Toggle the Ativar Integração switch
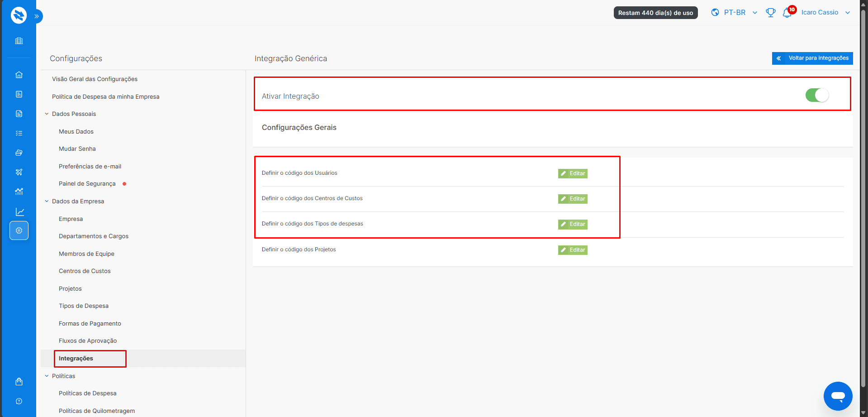Image resolution: width=868 pixels, height=417 pixels. [x=817, y=95]
